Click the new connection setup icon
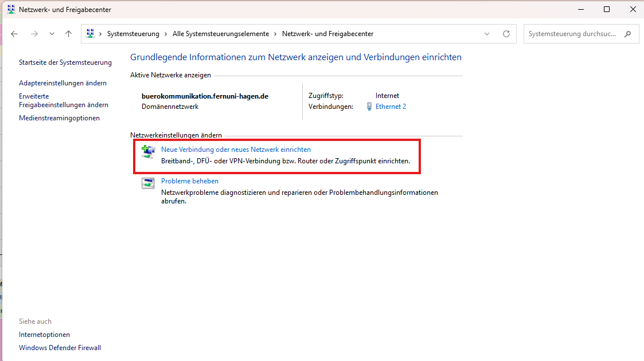 pos(148,151)
